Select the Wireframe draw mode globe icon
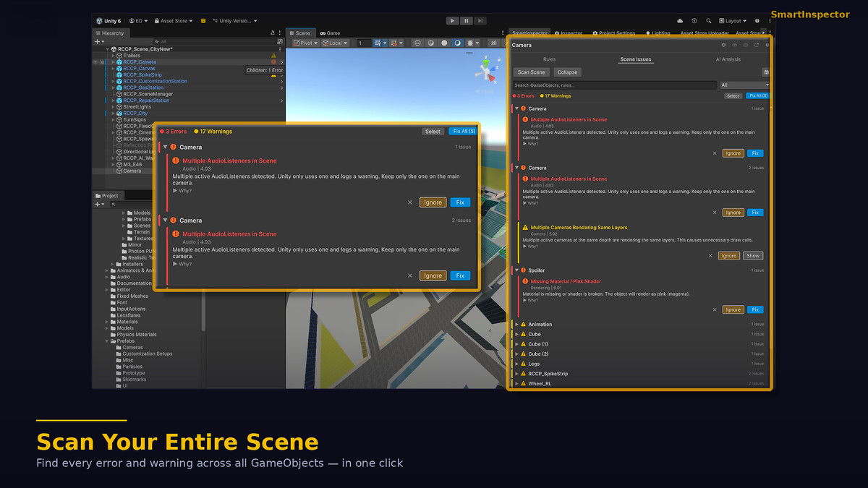868x488 pixels. [x=417, y=43]
